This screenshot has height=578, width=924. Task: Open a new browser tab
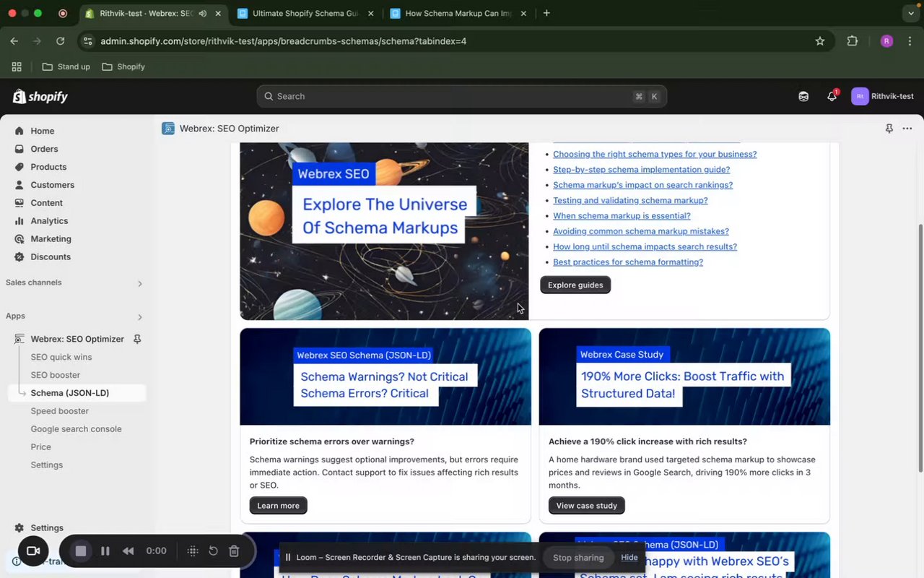546,13
